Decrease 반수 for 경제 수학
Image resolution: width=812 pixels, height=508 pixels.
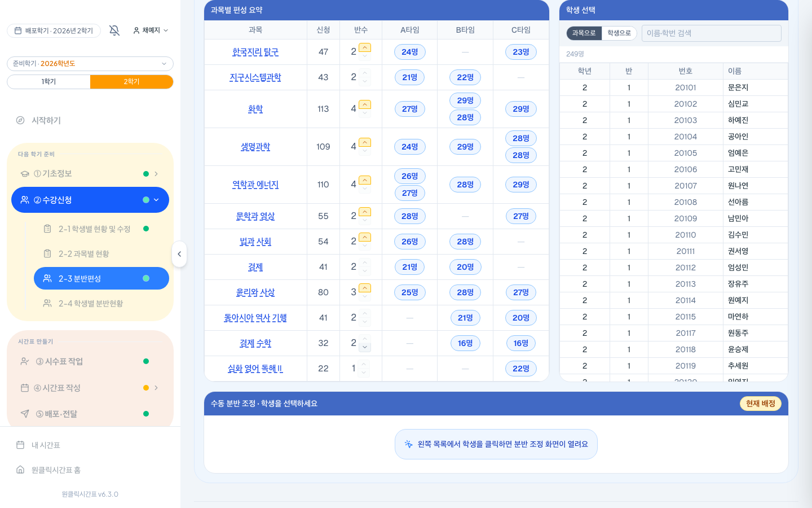[365, 348]
